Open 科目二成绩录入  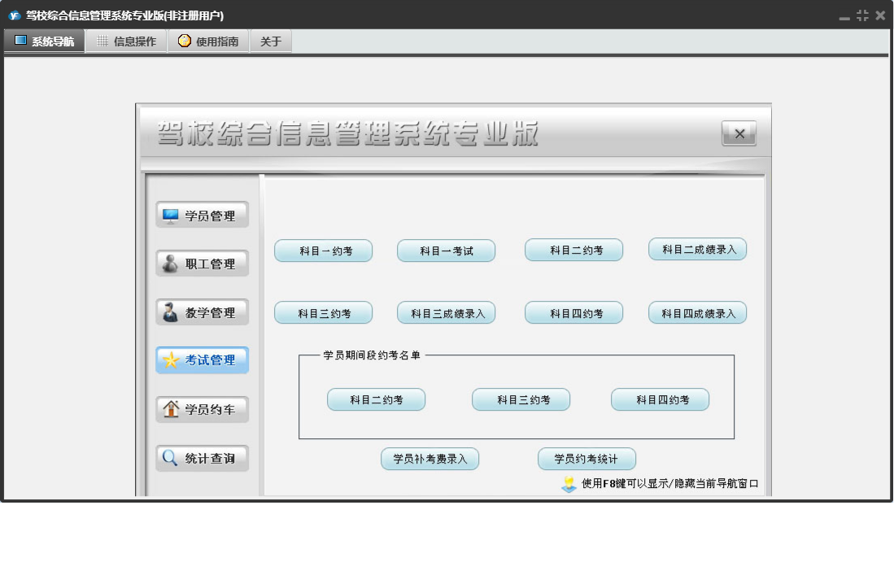[697, 249]
